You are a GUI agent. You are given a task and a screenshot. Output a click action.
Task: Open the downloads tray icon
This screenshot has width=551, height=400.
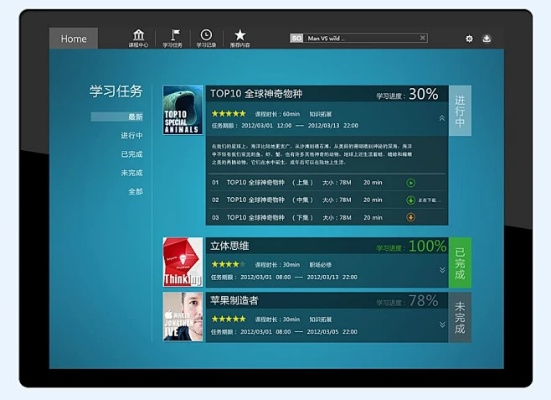pos(487,38)
